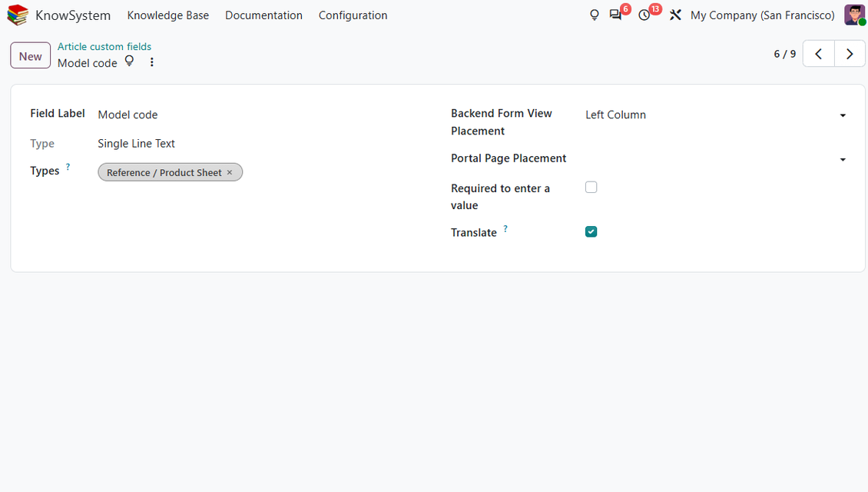Screen dimensions: 868x492
Task: Create a New custom field record
Action: tap(31, 55)
